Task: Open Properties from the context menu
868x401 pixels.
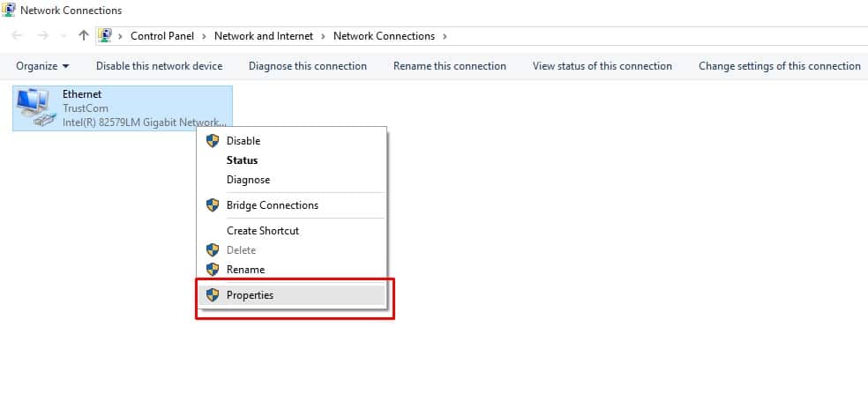Action: coord(250,295)
